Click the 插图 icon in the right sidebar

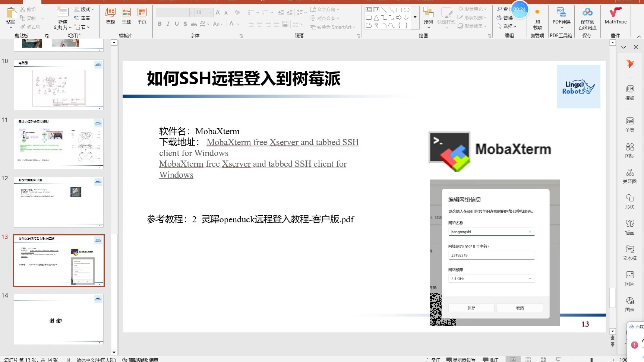click(x=630, y=227)
